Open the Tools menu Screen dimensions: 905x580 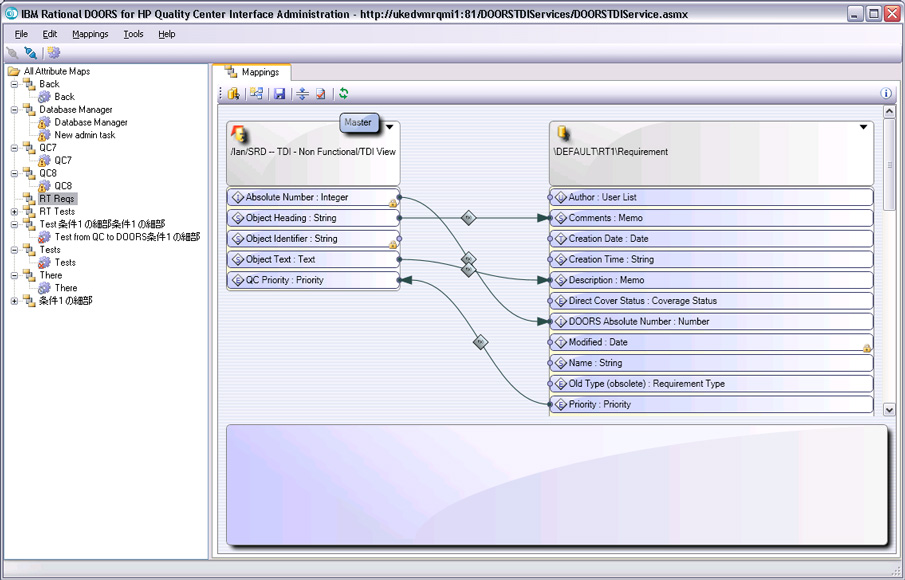point(133,34)
